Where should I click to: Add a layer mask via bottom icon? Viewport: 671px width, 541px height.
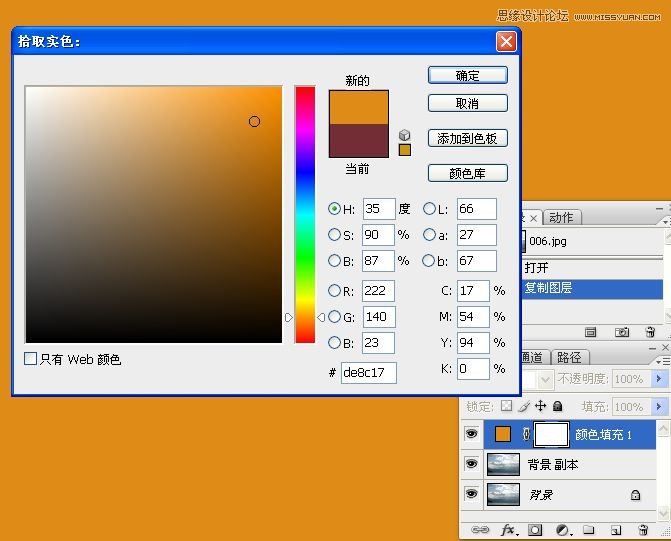pyautogui.click(x=534, y=530)
